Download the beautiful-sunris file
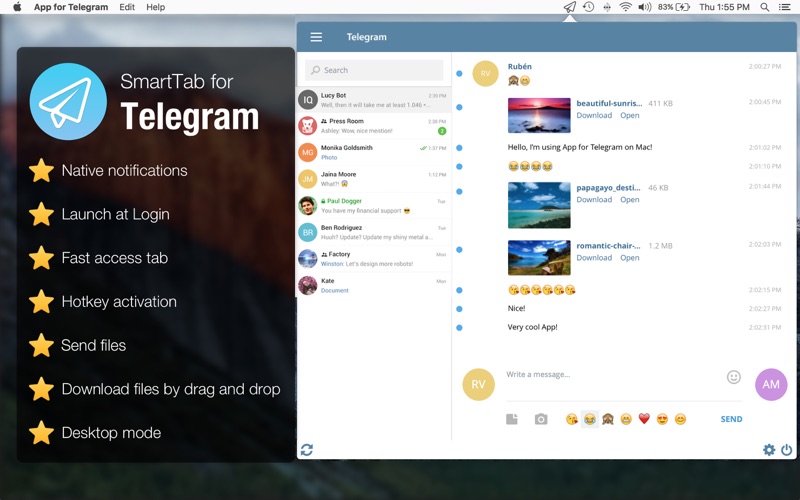This screenshot has height=500, width=800. coord(594,115)
